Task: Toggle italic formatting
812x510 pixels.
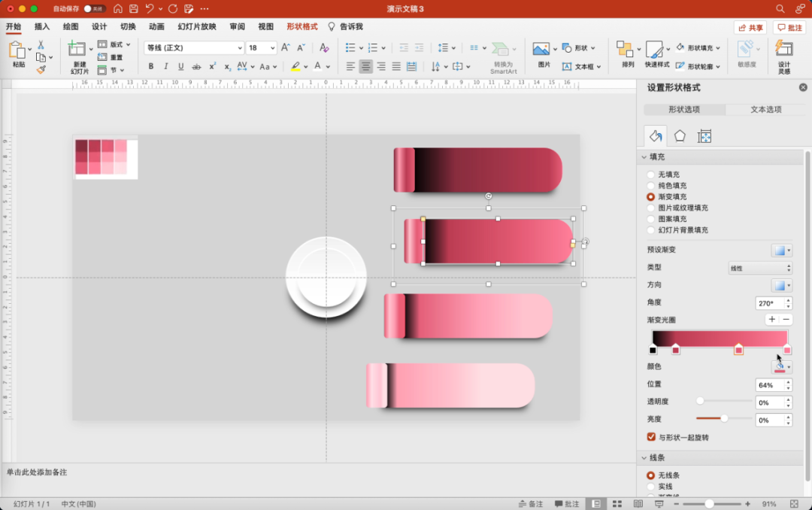Action: 165,66
